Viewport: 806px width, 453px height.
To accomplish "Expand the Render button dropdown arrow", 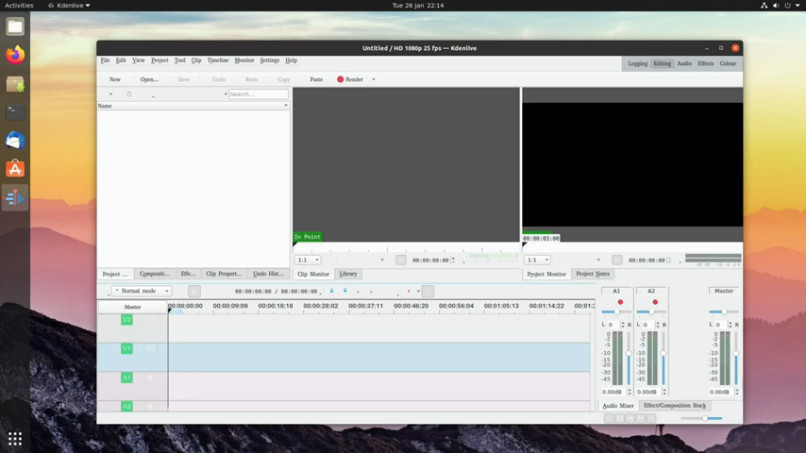I will [x=374, y=80].
